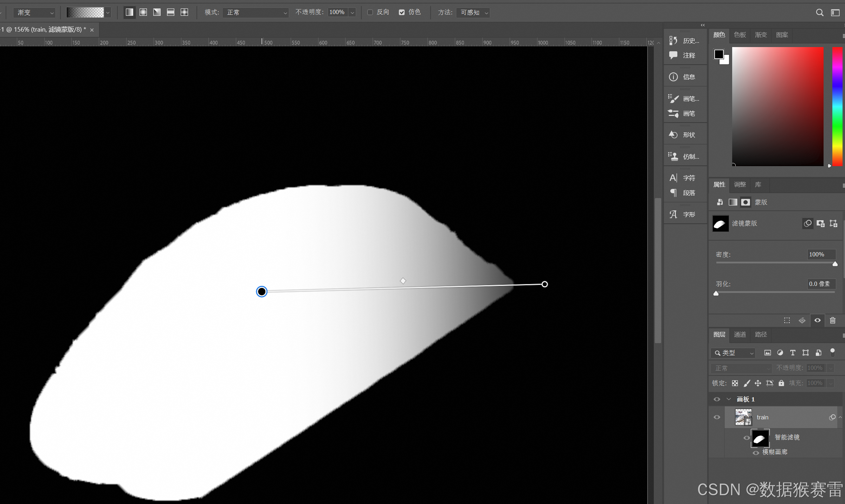Click the 蒙版 mask label in Properties

click(x=761, y=202)
